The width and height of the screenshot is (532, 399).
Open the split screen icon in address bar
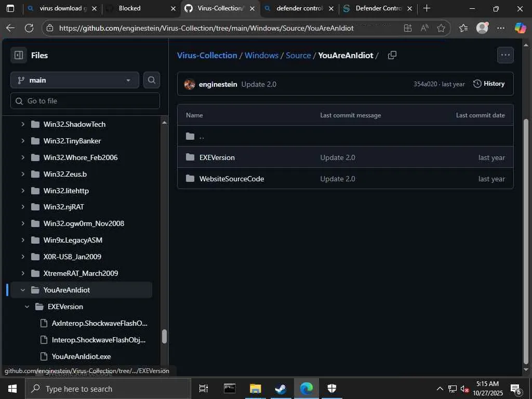(408, 28)
